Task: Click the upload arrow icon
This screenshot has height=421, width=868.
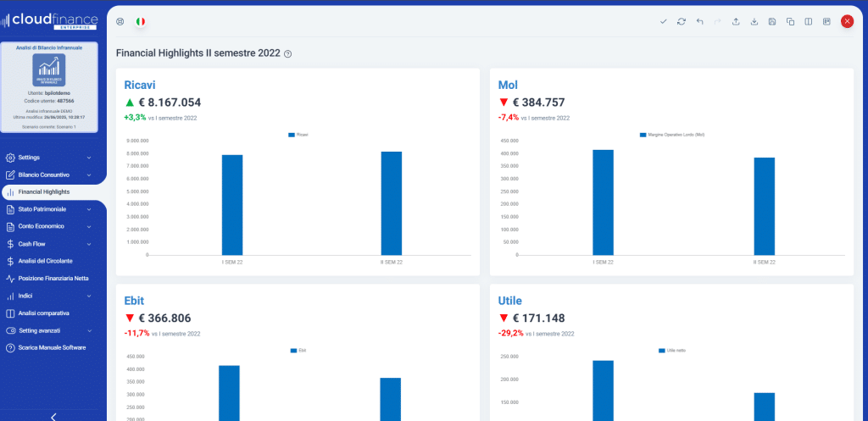Action: pos(736,21)
